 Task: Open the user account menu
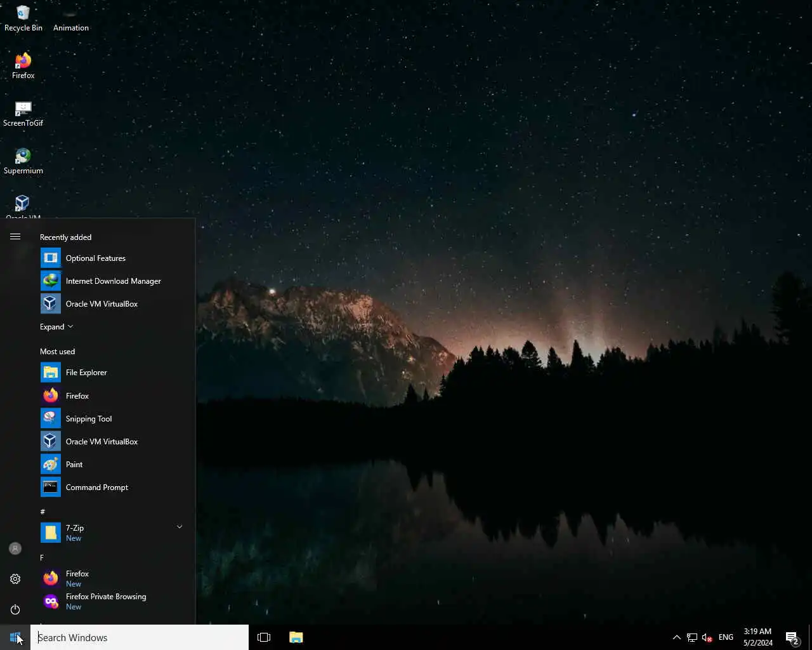15,548
